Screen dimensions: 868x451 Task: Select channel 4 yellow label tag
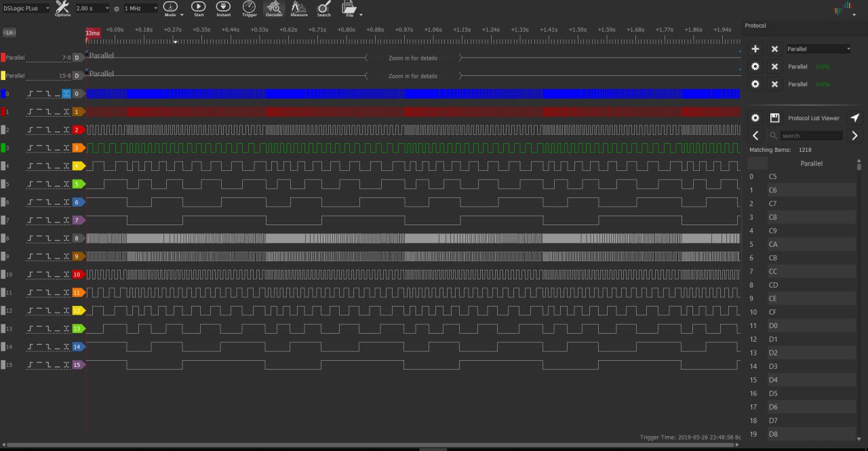(78, 166)
